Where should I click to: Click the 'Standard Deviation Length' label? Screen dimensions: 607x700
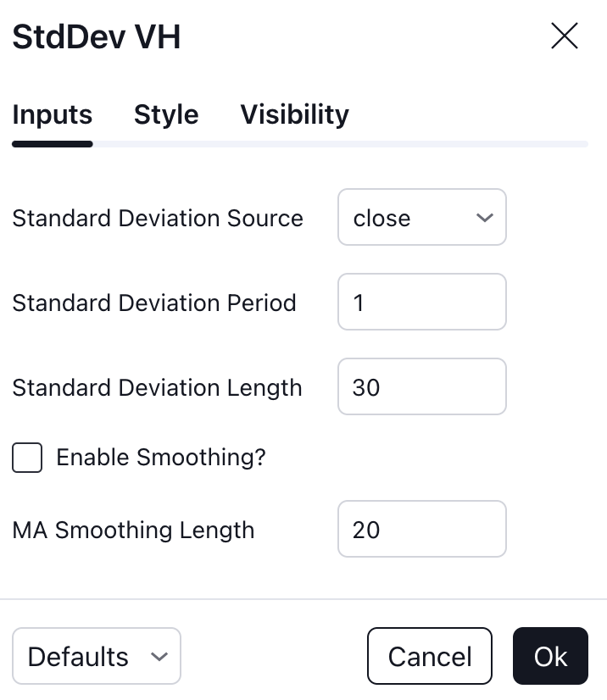point(157,388)
